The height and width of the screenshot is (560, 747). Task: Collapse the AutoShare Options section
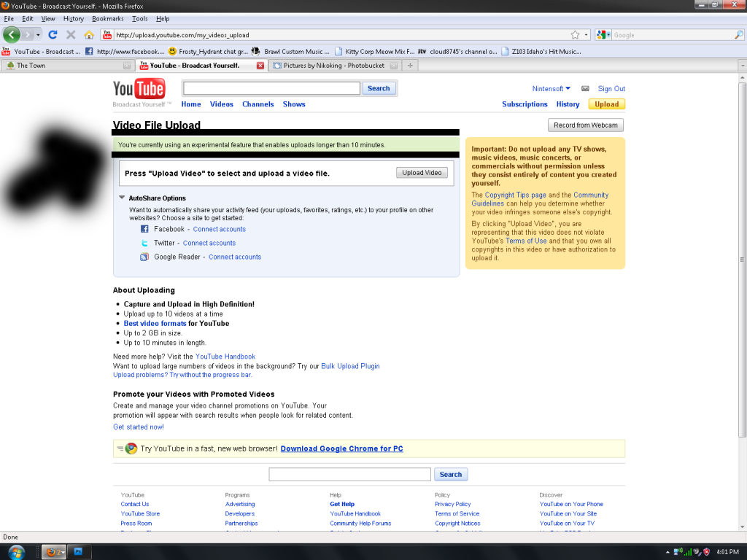coord(123,198)
